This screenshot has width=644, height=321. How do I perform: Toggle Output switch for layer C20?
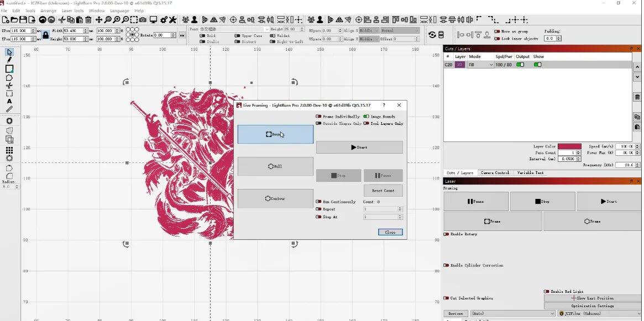(x=520, y=65)
